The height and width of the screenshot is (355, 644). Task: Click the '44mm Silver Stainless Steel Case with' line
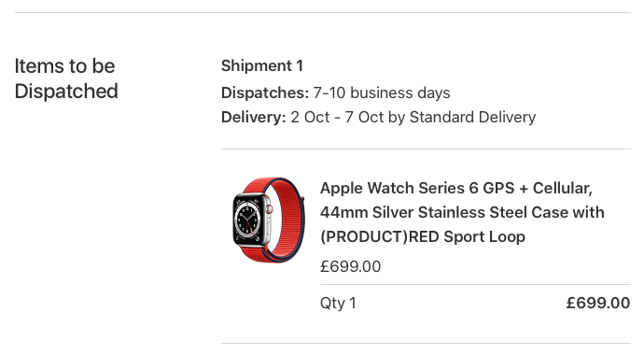click(x=462, y=213)
